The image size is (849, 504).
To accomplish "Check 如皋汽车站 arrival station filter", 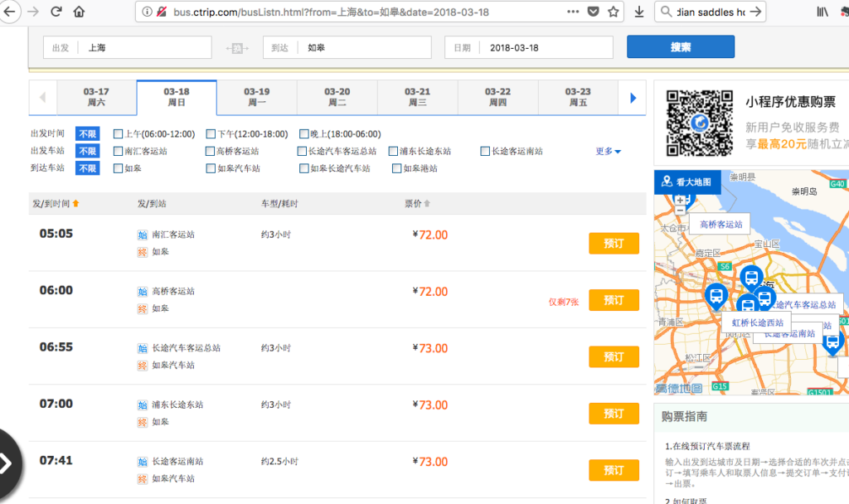I will (211, 168).
